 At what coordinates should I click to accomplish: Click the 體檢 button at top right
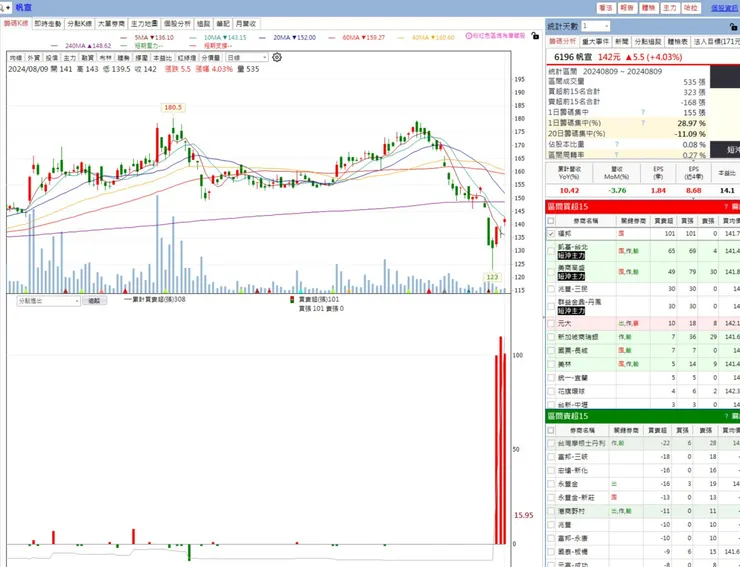tap(648, 8)
